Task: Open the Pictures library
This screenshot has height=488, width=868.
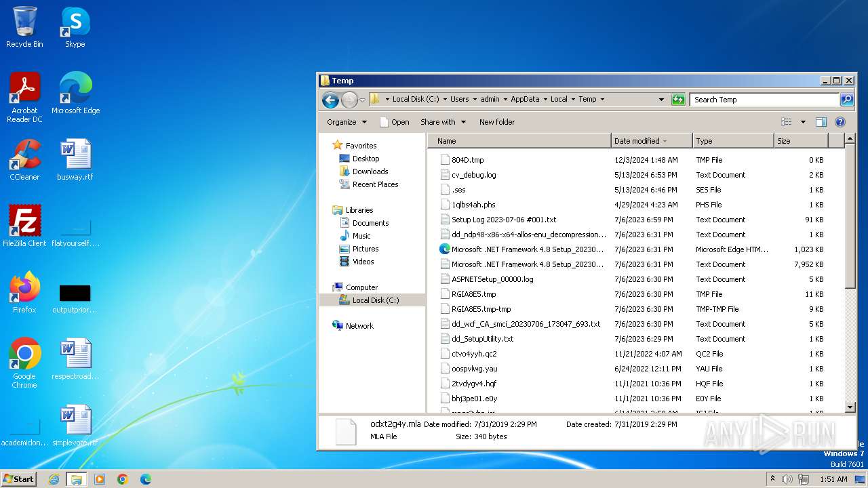Action: [x=366, y=249]
